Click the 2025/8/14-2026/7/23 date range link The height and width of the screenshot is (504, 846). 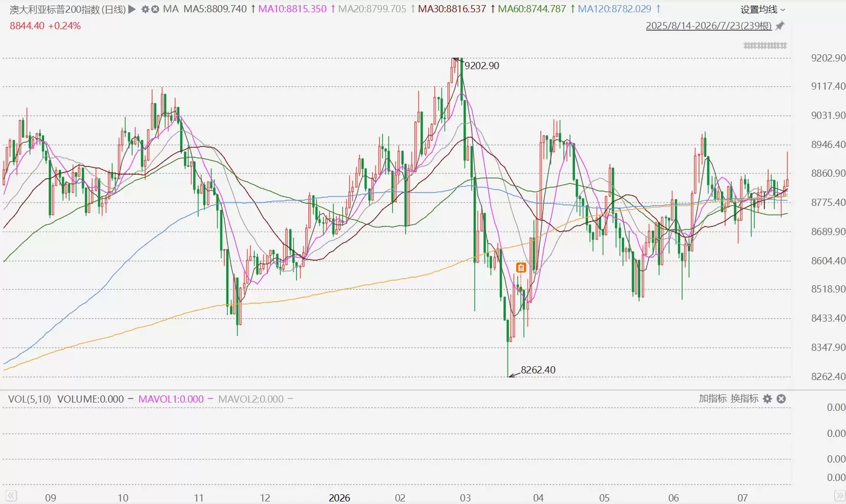(x=709, y=26)
